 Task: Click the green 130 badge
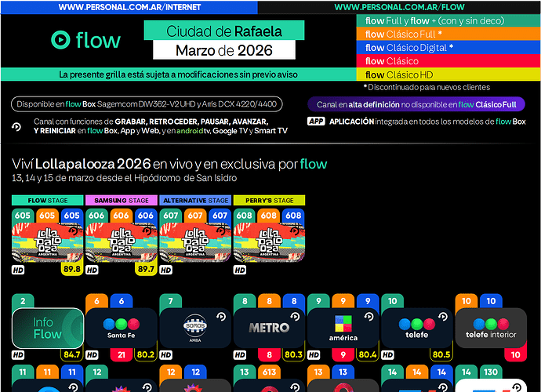click(491, 372)
